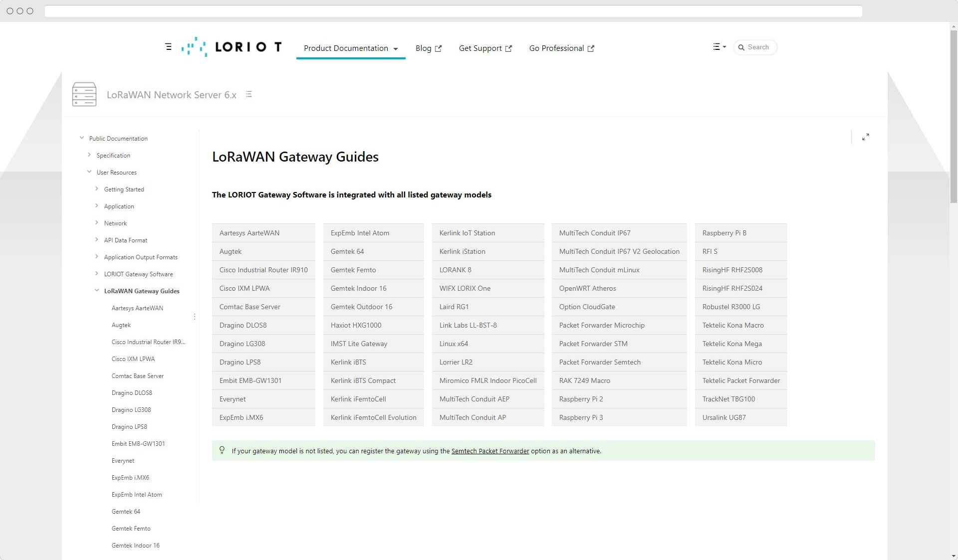Open the Go Professional menu item
The width and height of the screenshot is (958, 560).
coord(561,48)
